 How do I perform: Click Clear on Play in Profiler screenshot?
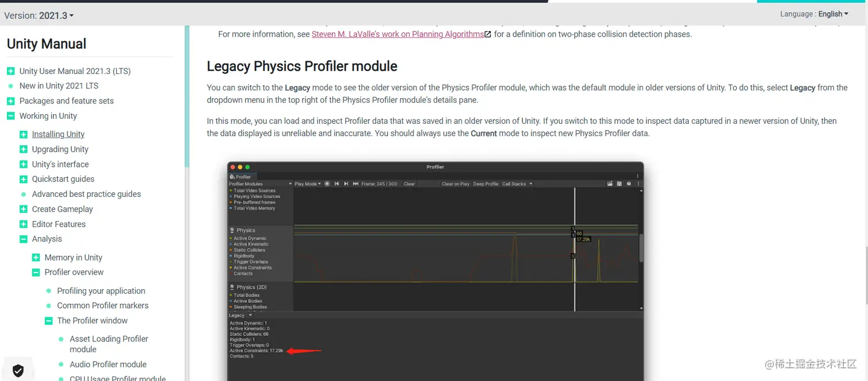click(456, 184)
